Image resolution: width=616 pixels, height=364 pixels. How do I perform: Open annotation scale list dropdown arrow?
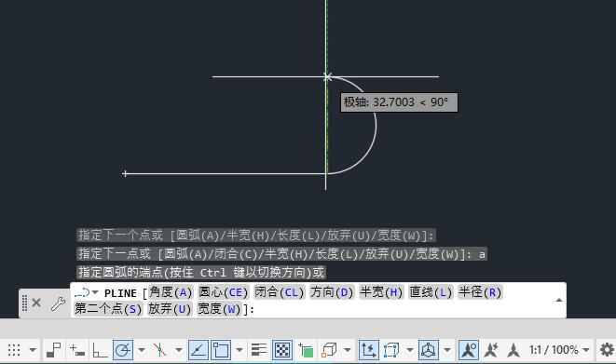pos(586,350)
